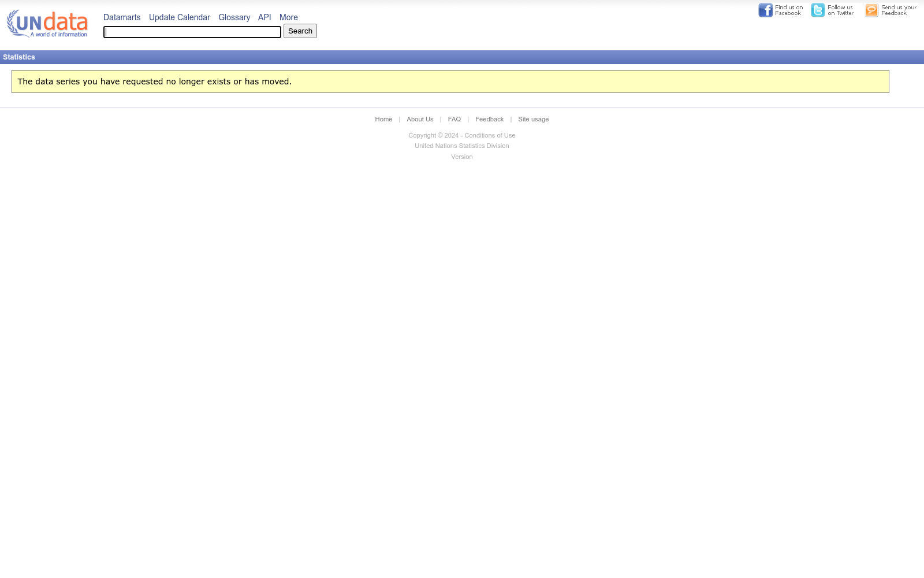Focus the search text box
This screenshot has width=924, height=578.
click(192, 32)
